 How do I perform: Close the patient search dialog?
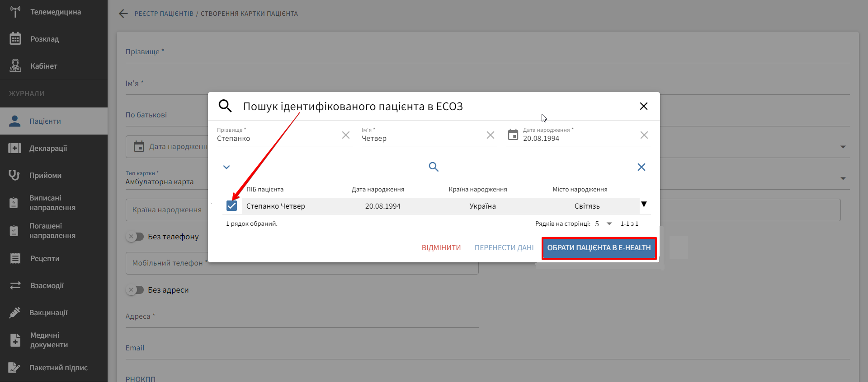click(644, 106)
